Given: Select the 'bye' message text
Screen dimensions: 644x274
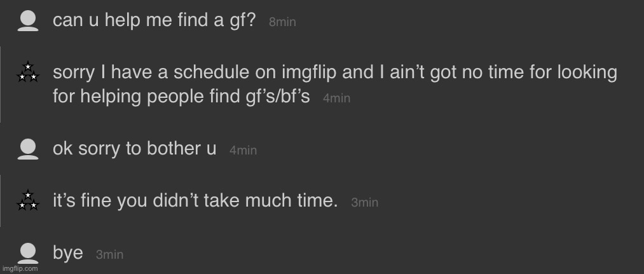Looking at the screenshot, I should pos(68,253).
